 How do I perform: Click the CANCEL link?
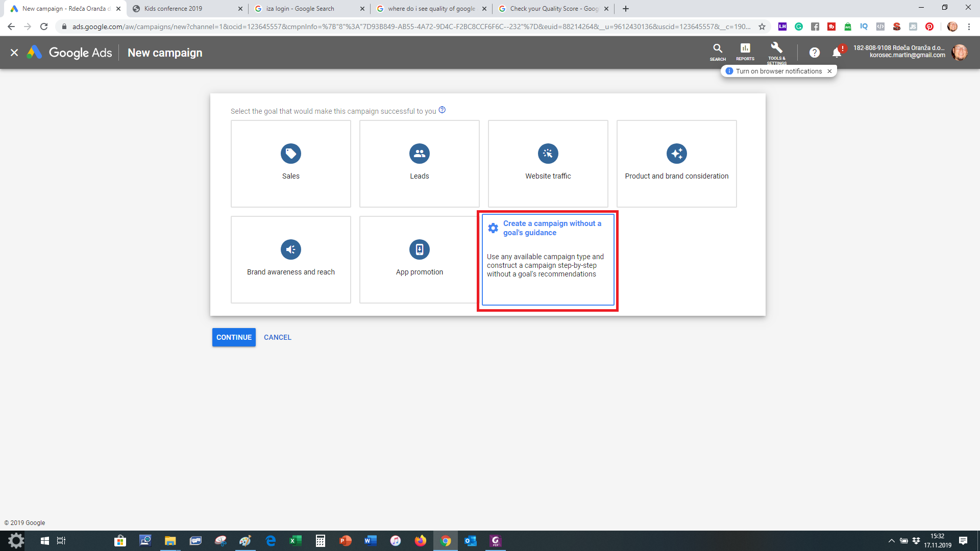(x=277, y=337)
